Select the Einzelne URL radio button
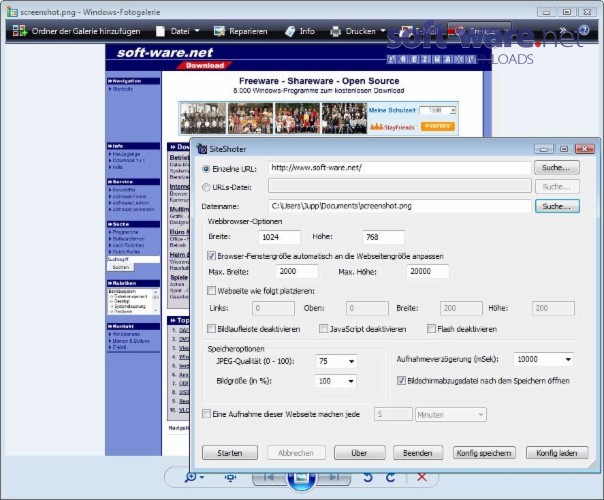The width and height of the screenshot is (604, 500). (x=206, y=169)
